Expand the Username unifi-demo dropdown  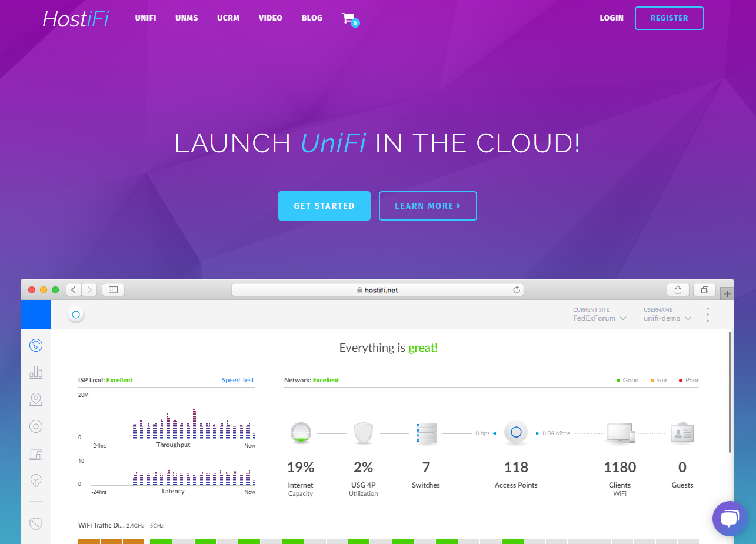point(668,318)
